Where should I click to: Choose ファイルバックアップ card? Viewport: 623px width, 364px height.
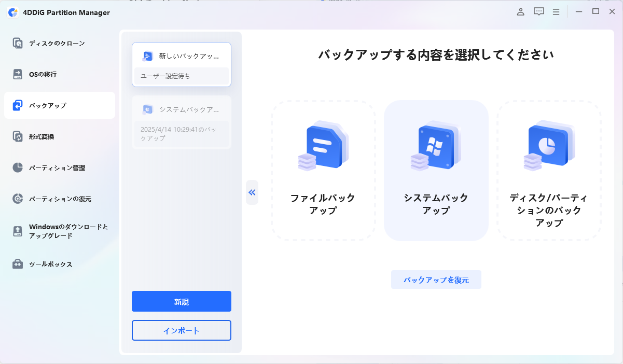click(323, 171)
